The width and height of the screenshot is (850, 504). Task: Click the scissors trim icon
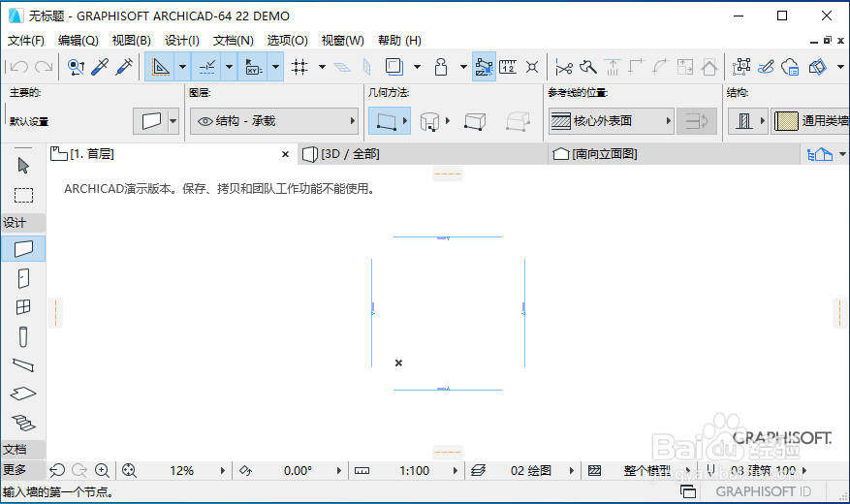564,68
